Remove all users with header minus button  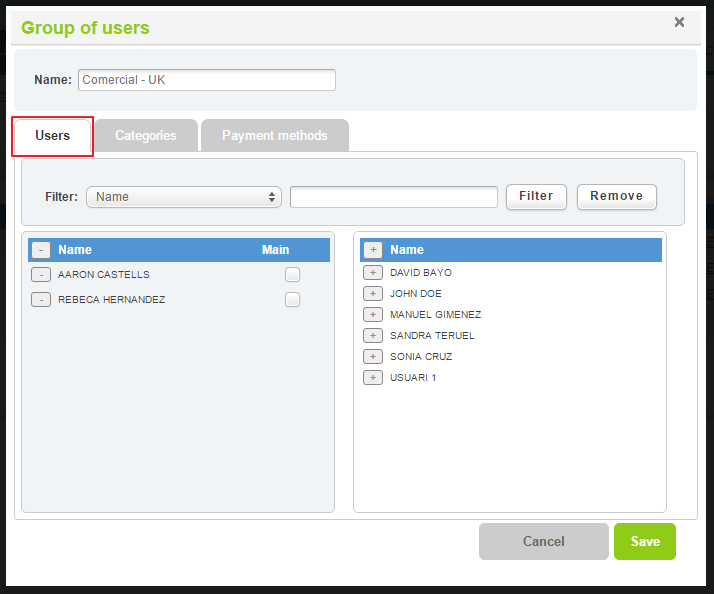(x=41, y=250)
